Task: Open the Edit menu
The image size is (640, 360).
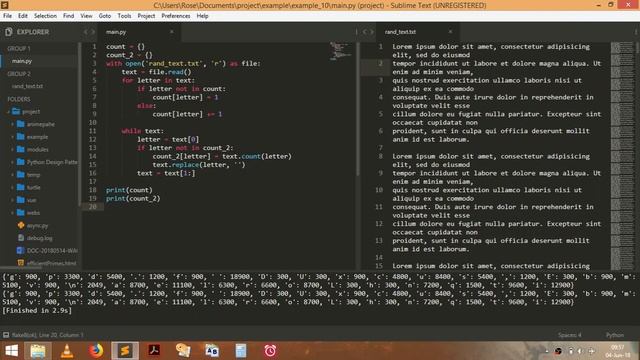Action: coord(23,16)
